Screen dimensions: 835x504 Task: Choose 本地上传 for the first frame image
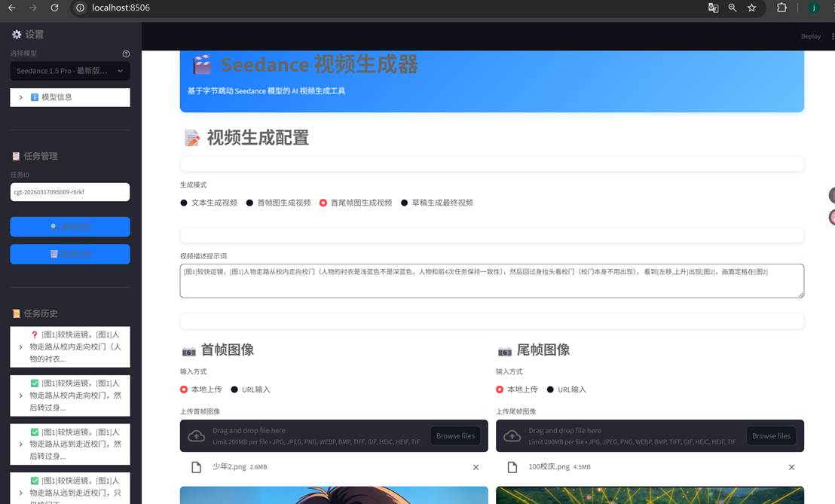click(x=201, y=389)
